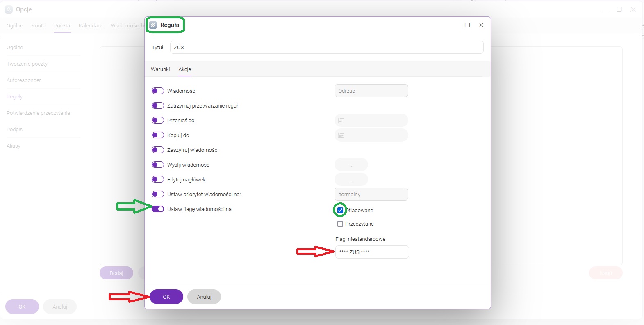Turn off Ustaw flagę wiadomości na switch
Viewport: 644px width, 325px height.
coord(158,209)
